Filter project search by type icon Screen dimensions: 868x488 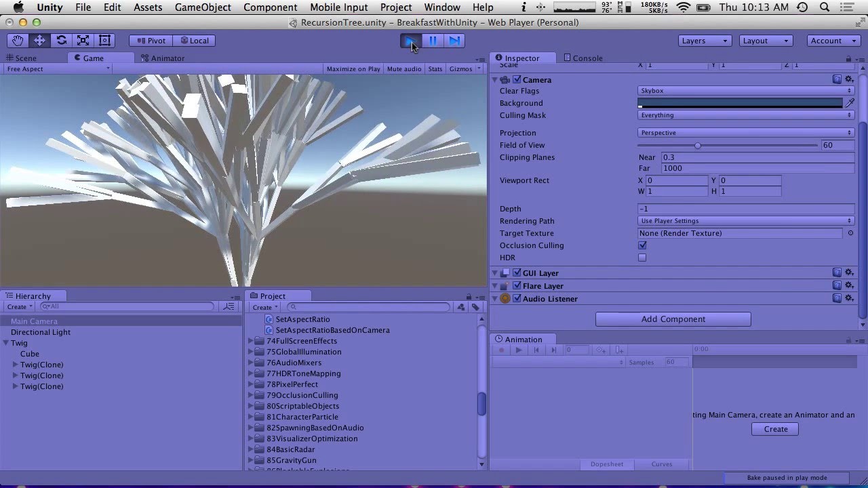pos(461,307)
